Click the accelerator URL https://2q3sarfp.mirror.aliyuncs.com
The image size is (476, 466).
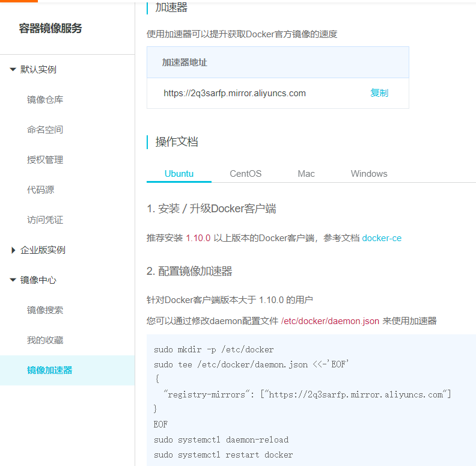click(x=234, y=93)
